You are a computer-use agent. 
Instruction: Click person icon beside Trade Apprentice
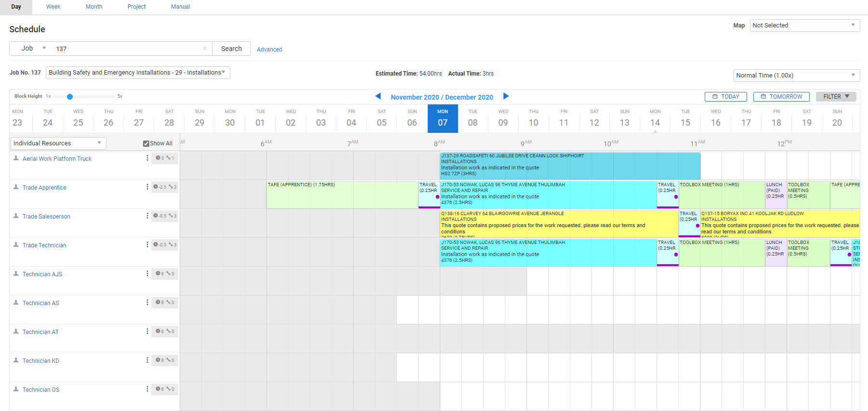point(16,187)
